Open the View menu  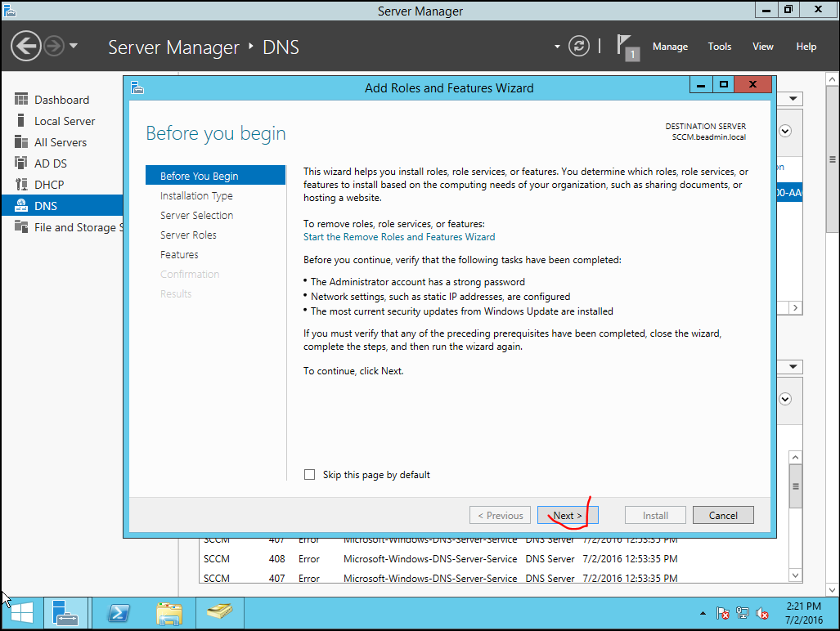coord(763,47)
